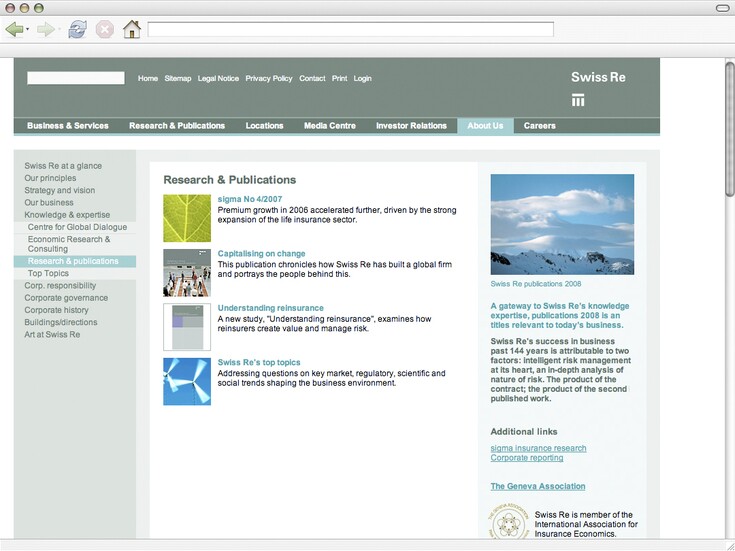Open Our principles in sidebar
Image resolution: width=735 pixels, height=551 pixels.
pyautogui.click(x=50, y=178)
